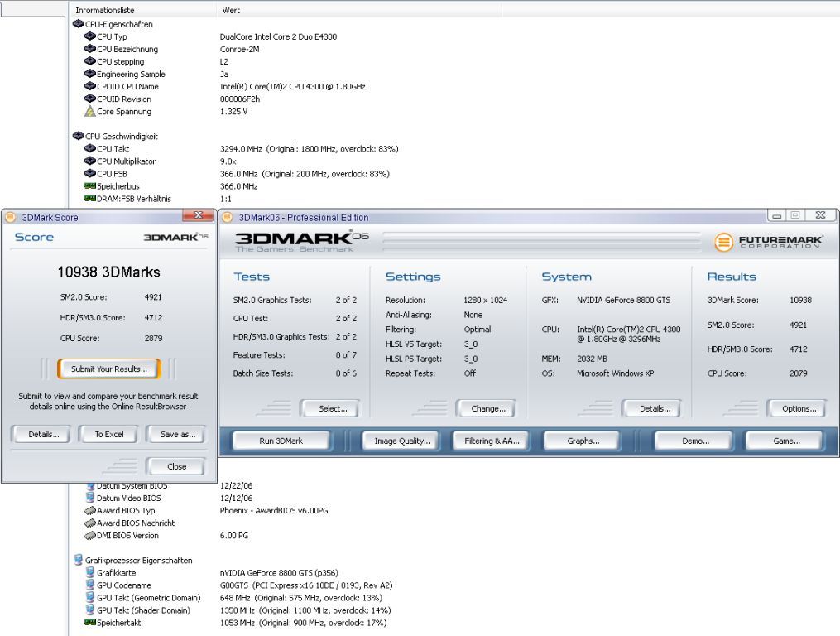Click Submit Your Results button
The image size is (840, 636).
108,369
